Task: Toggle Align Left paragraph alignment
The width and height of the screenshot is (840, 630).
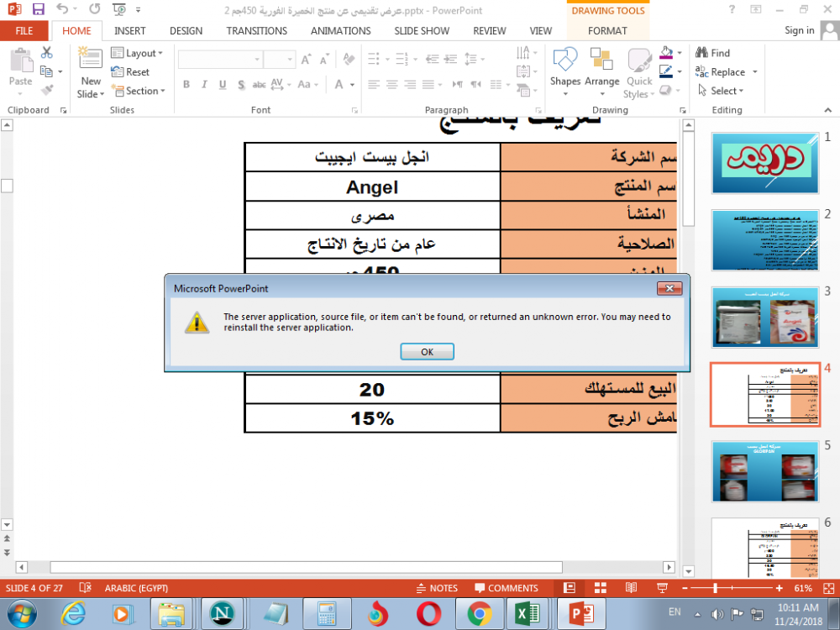Action: click(x=374, y=84)
